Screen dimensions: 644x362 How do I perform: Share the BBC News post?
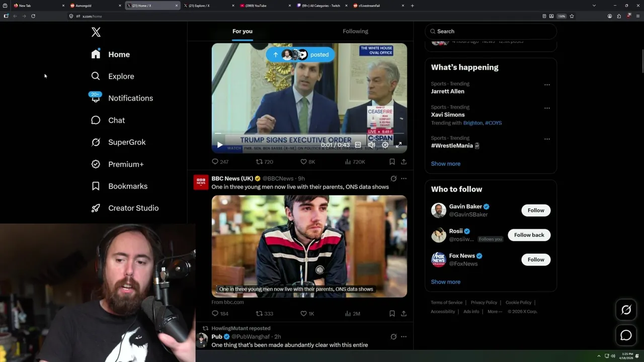point(404,314)
